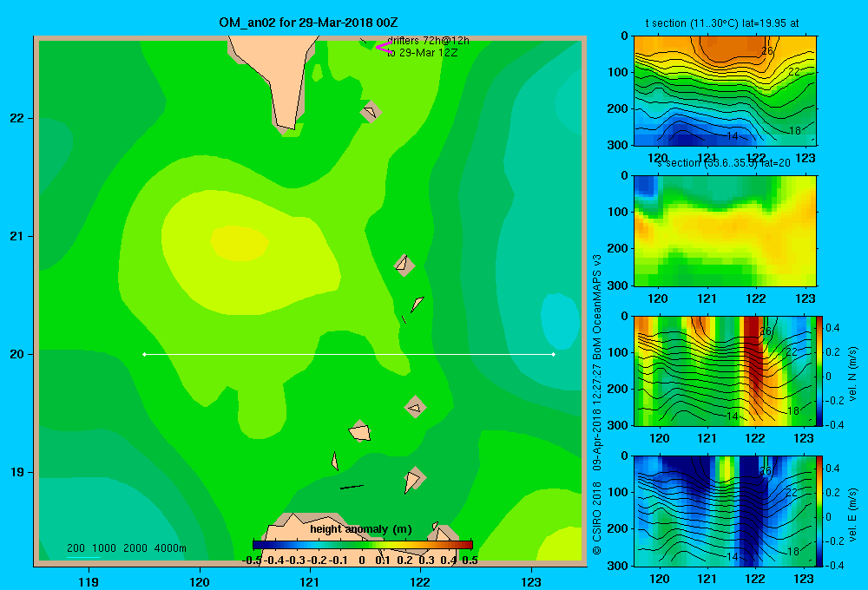The height and width of the screenshot is (590, 868).
Task: Click latitude label 22 on main map
Action: tap(17, 119)
